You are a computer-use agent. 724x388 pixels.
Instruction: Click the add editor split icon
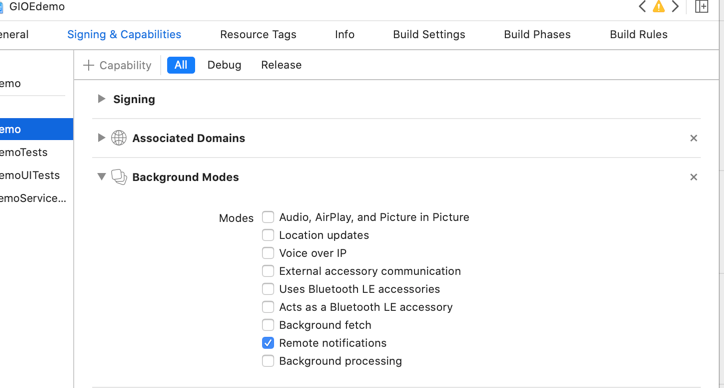point(701,6)
